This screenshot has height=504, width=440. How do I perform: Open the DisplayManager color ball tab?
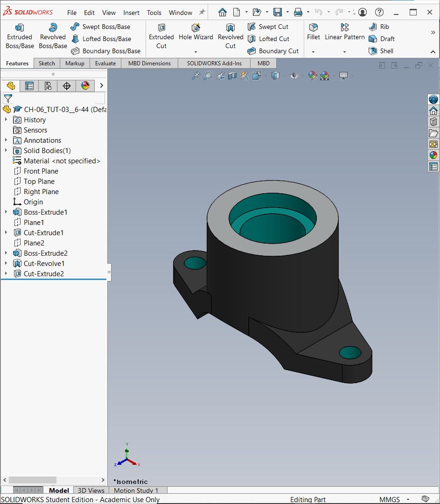coord(85,86)
